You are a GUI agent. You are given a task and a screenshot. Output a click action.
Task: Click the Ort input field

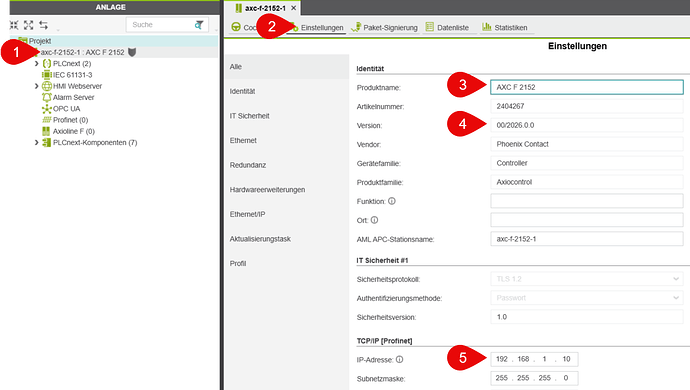coord(587,220)
